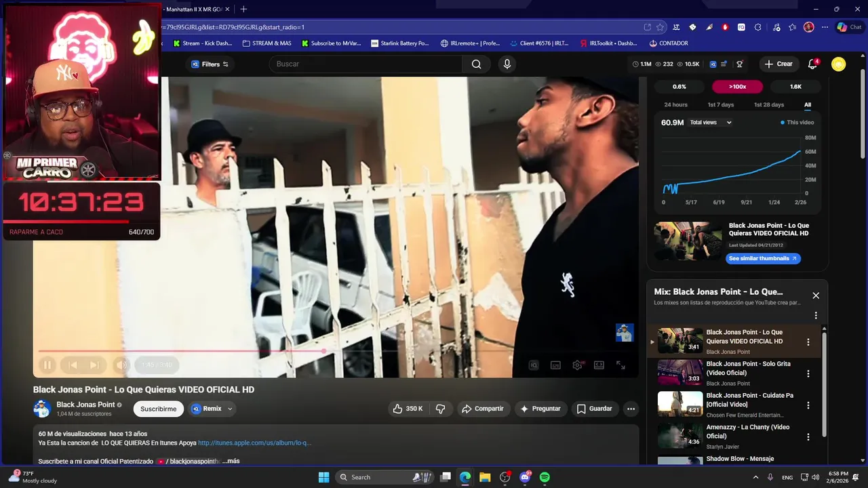
Task: Expand the Remix dropdown arrow
Action: pos(231,409)
